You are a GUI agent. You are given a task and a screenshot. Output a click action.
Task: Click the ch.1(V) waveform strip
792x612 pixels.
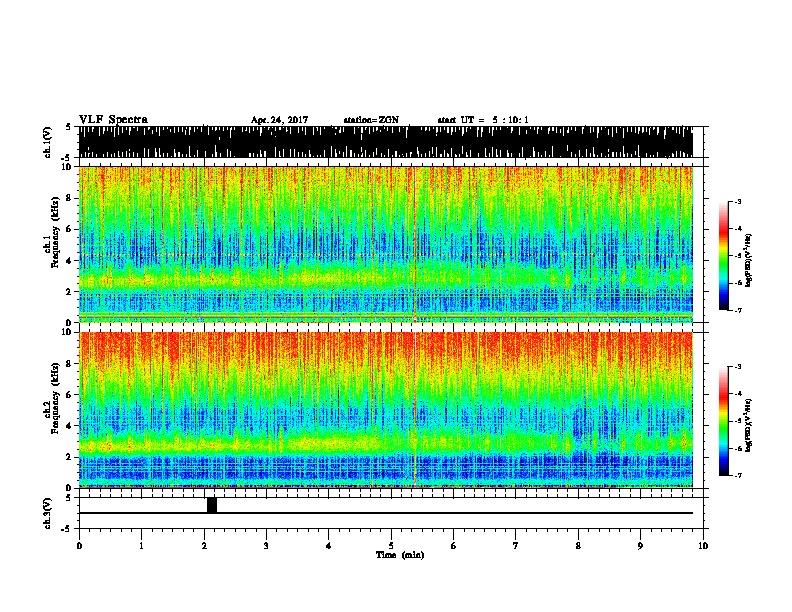coord(386,142)
